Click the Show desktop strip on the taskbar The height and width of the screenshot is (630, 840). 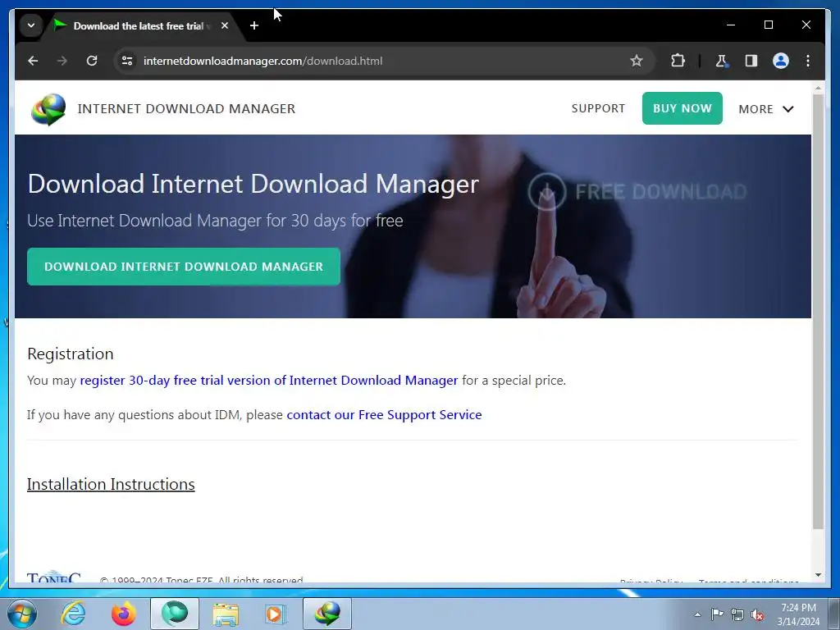click(834, 614)
